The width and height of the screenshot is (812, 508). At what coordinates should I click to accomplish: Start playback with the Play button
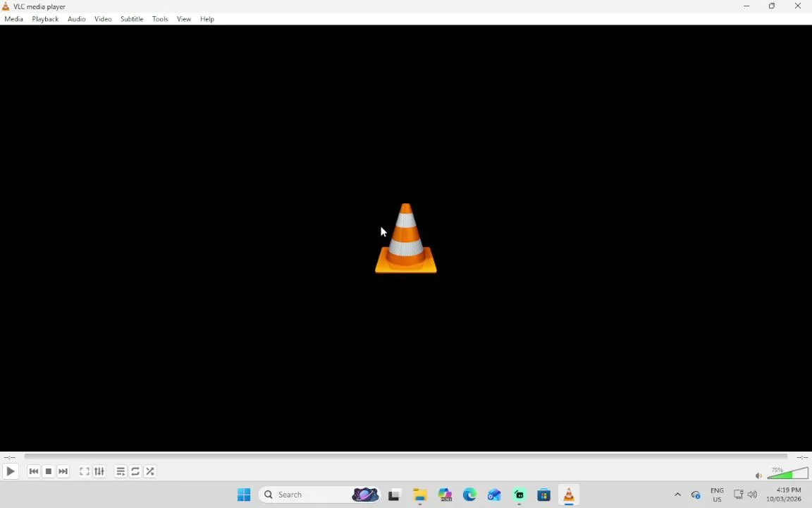click(x=11, y=471)
